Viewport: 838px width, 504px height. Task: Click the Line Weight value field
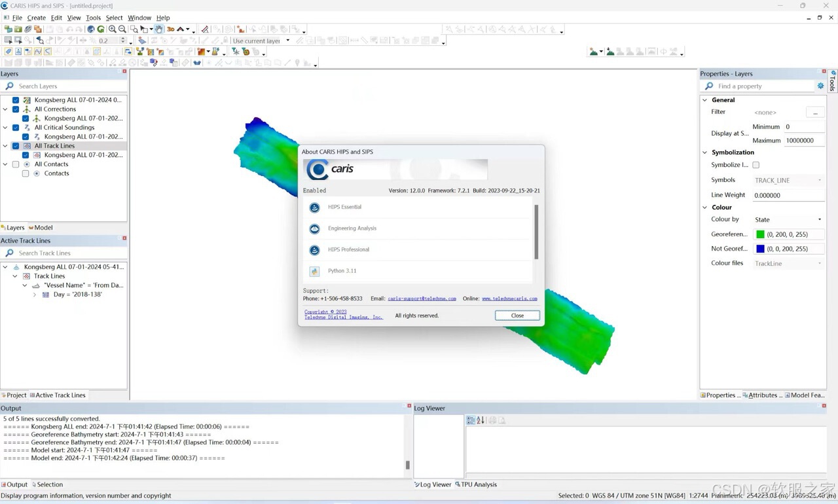coord(788,195)
